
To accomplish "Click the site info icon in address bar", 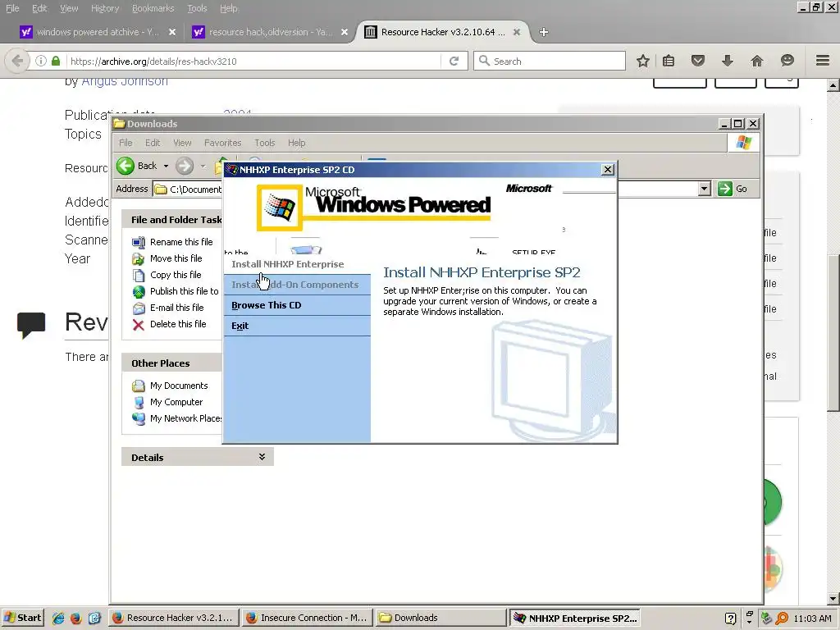I will click(x=41, y=61).
